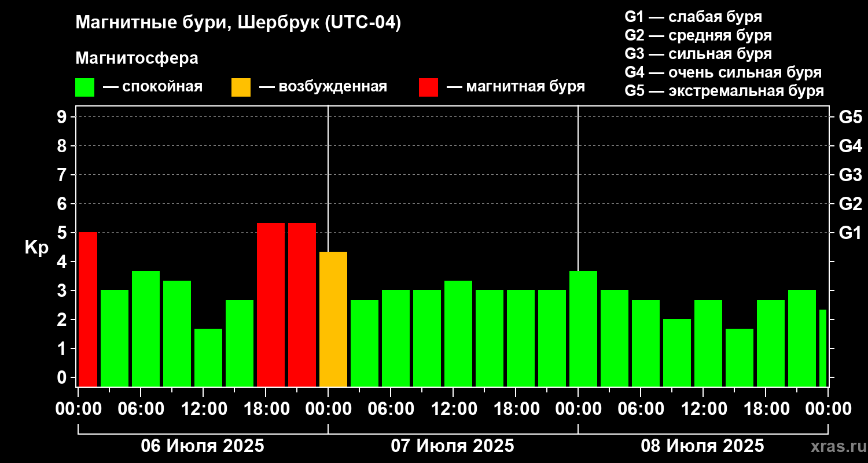This screenshot has width=868, height=463.
Task: Click the '00:00' label starting 08 Июля
Action: (578, 409)
